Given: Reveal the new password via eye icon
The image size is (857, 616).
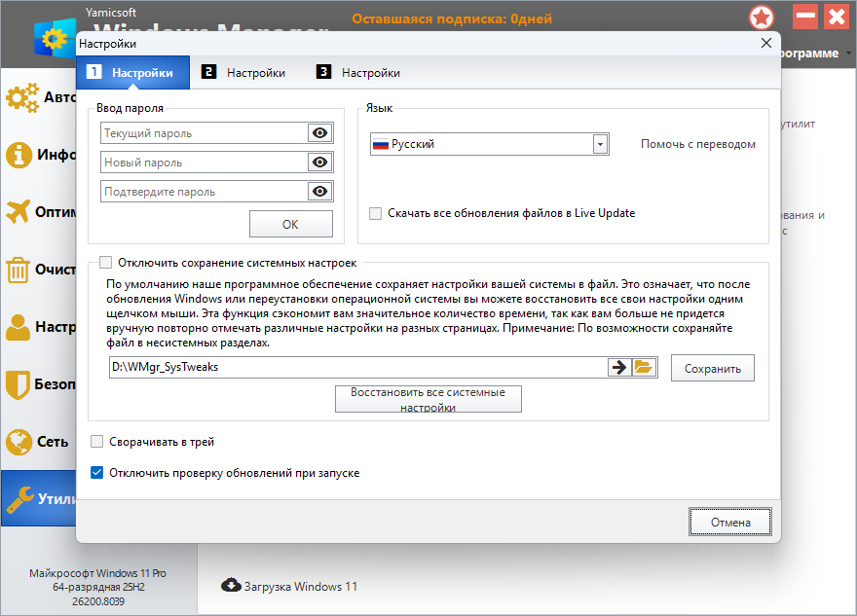Looking at the screenshot, I should pyautogui.click(x=318, y=163).
